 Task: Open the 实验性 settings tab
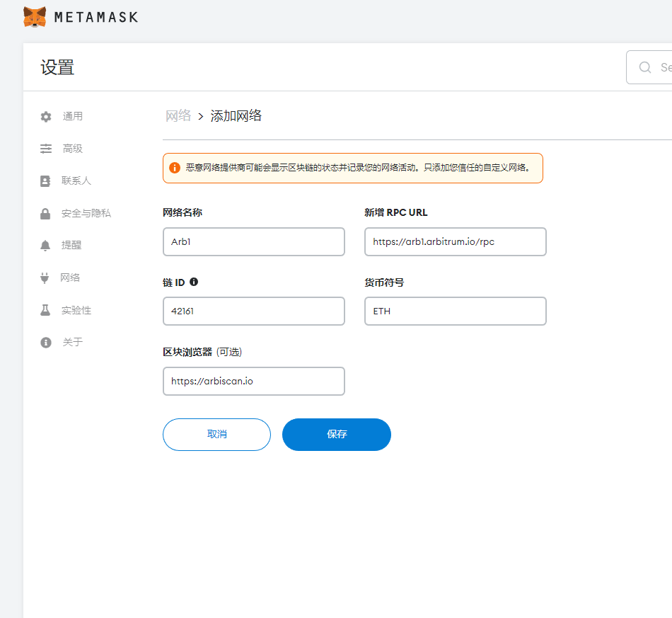[x=76, y=310]
